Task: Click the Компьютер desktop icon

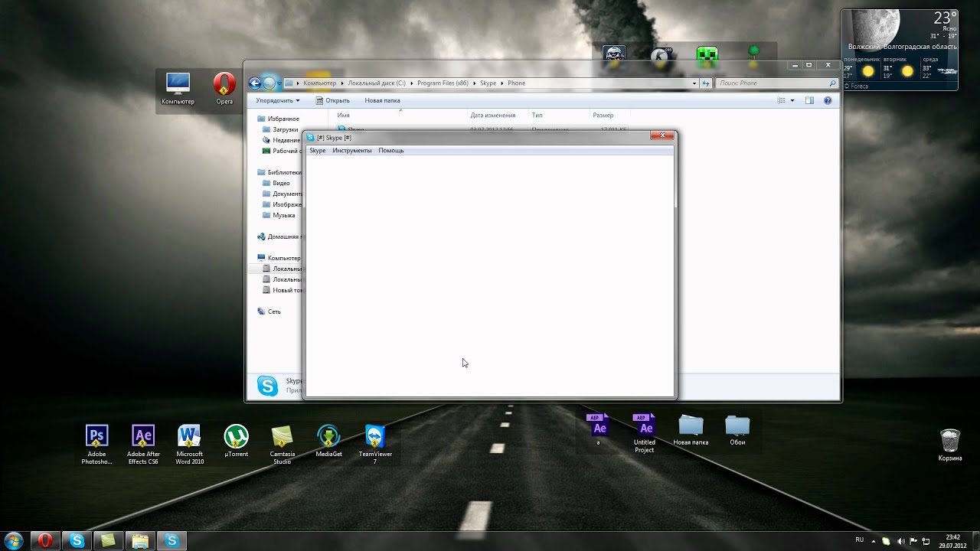Action: click(178, 89)
